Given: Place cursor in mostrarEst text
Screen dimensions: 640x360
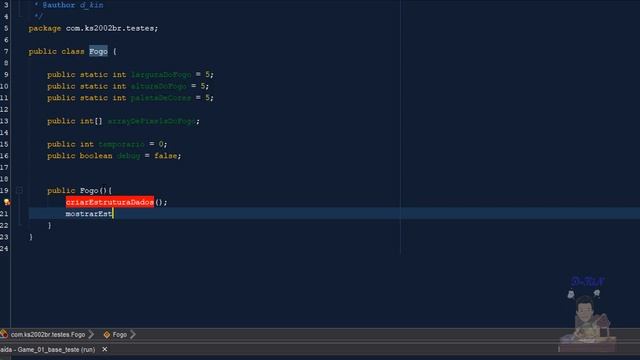Looking at the screenshot, I should [x=89, y=213].
